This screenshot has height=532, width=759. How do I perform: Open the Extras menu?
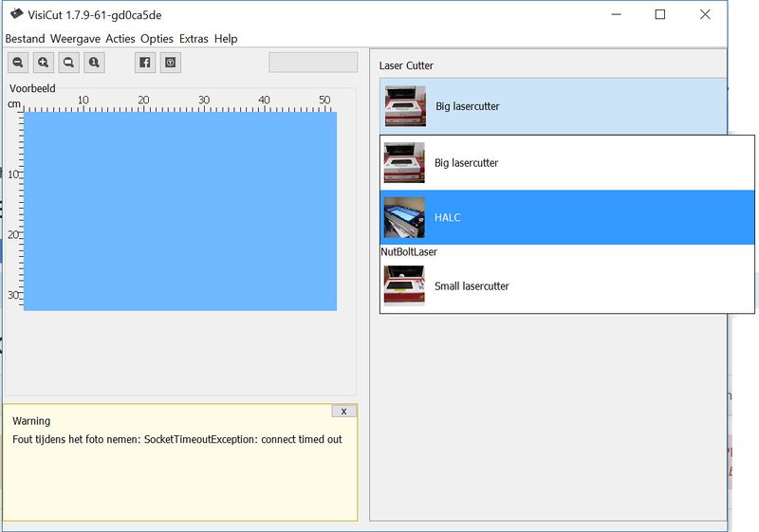pyautogui.click(x=194, y=39)
